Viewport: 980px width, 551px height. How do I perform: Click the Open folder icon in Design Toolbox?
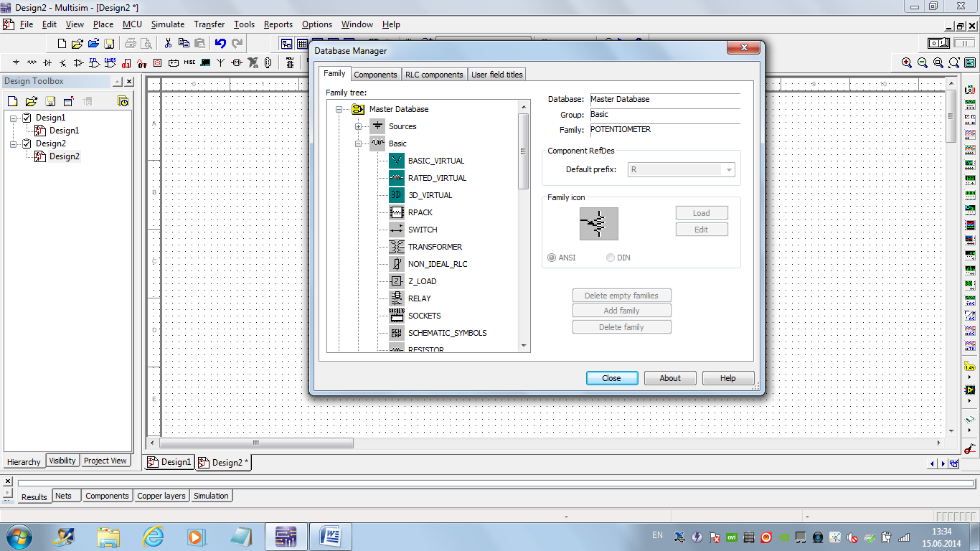[x=31, y=101]
